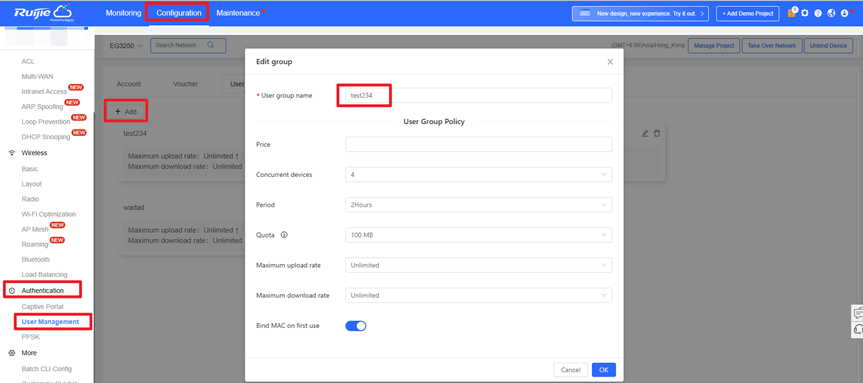Click the edit pencil icon on test234 card
This screenshot has height=383, width=863.
(x=645, y=134)
